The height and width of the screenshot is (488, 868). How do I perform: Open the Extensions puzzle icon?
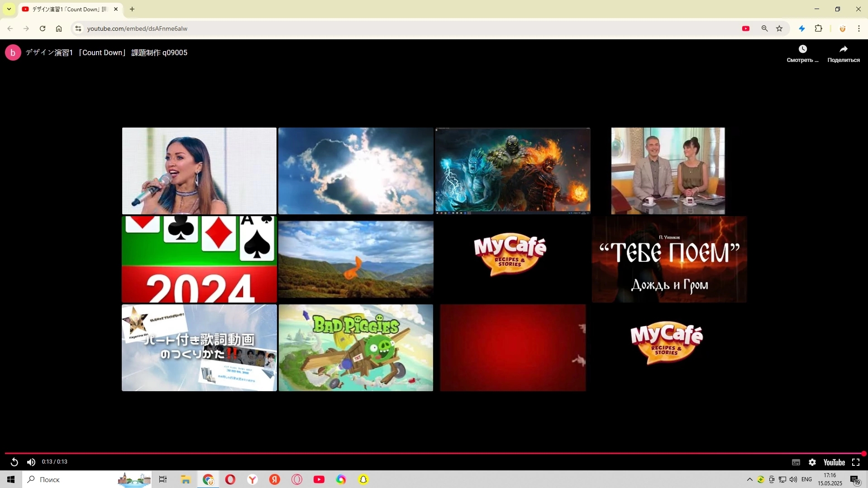[x=819, y=28]
